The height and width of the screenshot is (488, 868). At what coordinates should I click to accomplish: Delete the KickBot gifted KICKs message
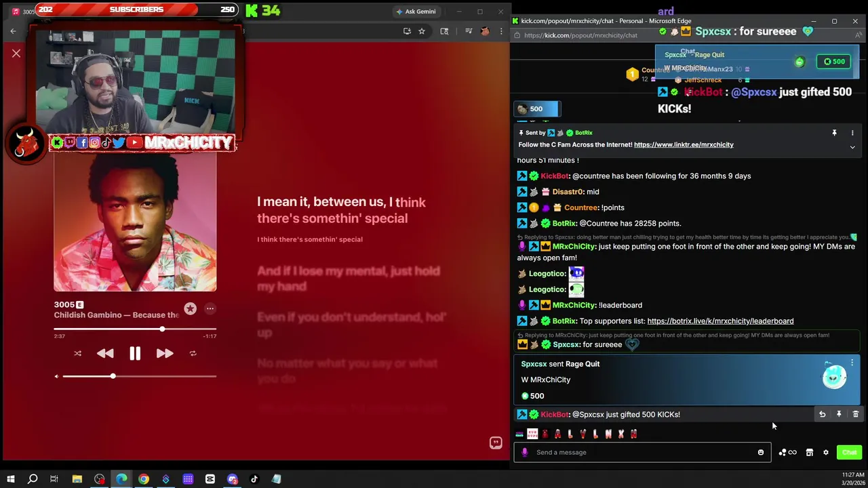point(855,414)
